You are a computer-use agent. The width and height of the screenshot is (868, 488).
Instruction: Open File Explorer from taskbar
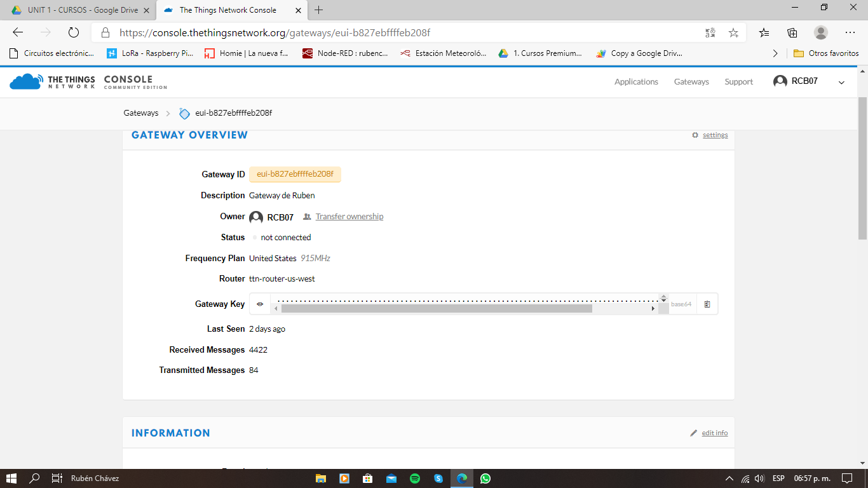tap(321, 478)
